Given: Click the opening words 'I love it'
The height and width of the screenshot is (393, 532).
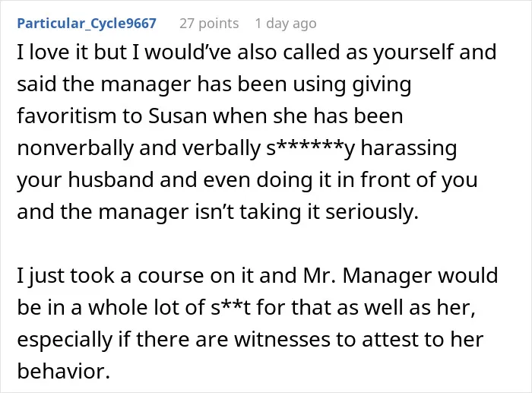Looking at the screenshot, I should 52,52.
